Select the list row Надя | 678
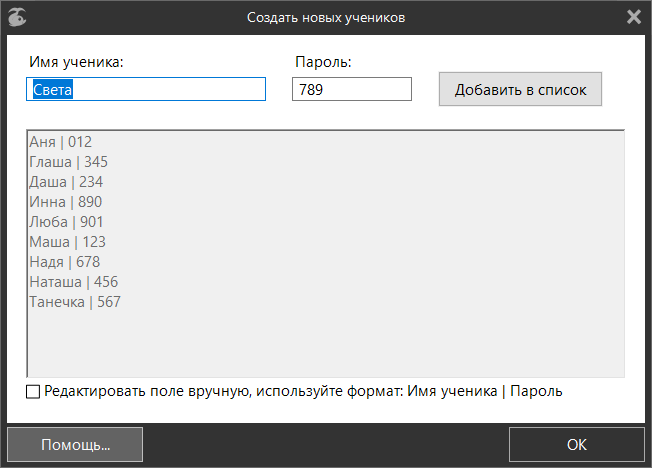652x468 pixels. (x=65, y=262)
